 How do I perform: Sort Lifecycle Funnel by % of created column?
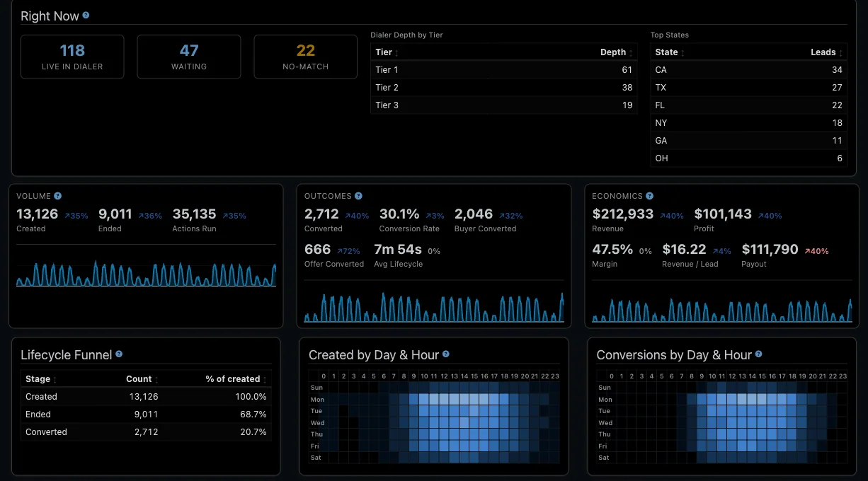[x=236, y=379]
